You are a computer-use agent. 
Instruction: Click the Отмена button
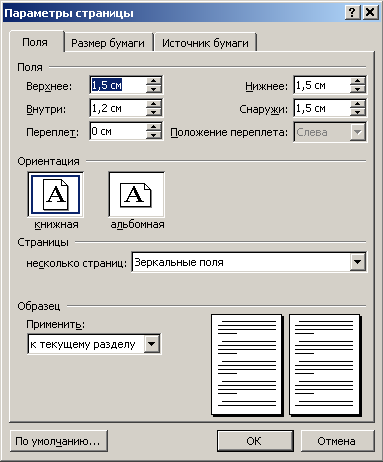(337, 441)
